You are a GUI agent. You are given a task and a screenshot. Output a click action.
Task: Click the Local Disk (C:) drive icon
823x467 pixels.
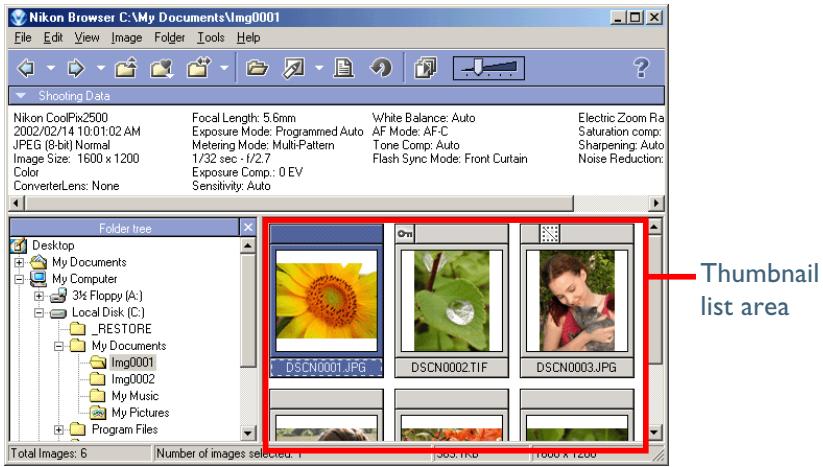(58, 313)
